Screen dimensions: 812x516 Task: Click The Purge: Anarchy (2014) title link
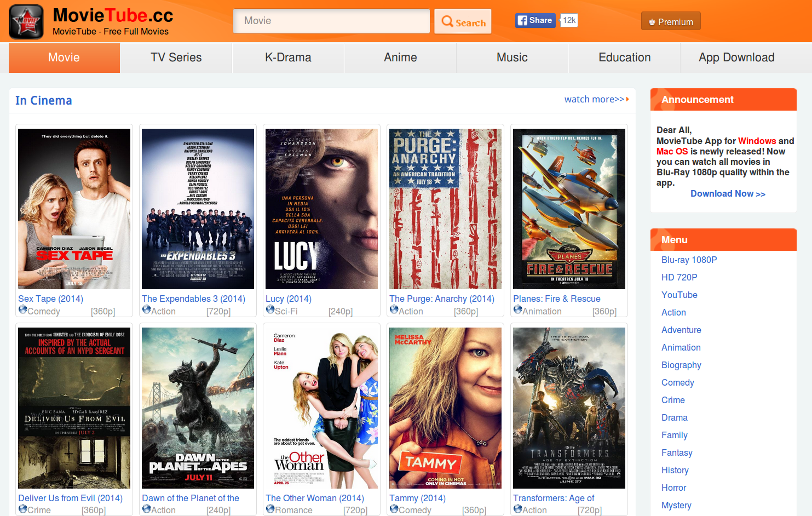pos(442,299)
